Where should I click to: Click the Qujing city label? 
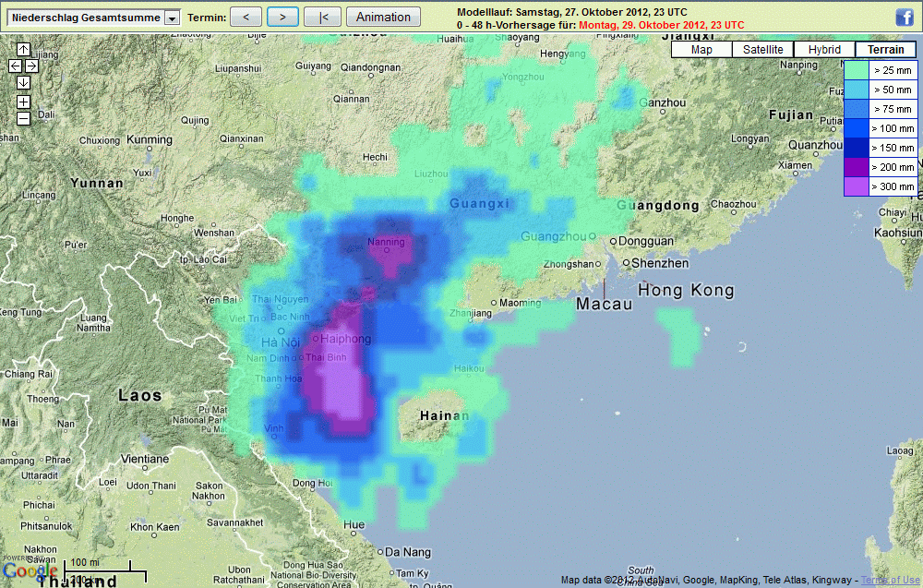[x=195, y=120]
